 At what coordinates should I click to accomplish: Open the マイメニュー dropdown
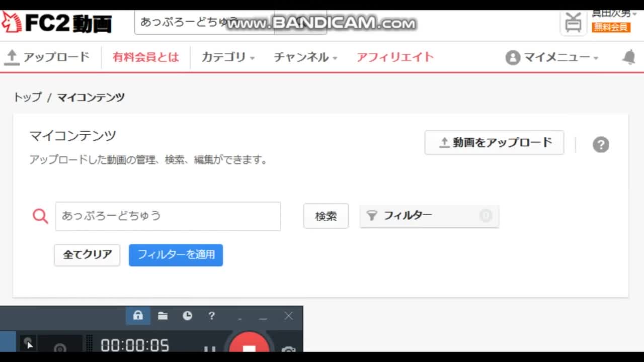pos(561,57)
